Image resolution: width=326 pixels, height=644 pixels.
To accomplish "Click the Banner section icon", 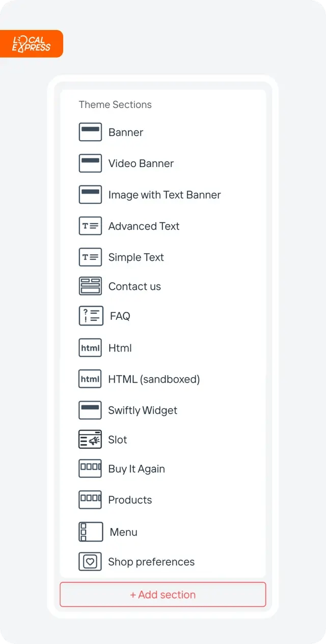I will 90,132.
